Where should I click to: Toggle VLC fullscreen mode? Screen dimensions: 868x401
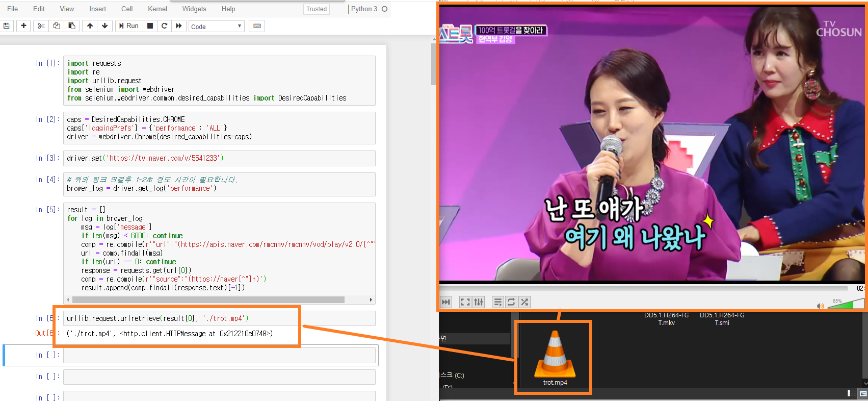pos(465,302)
